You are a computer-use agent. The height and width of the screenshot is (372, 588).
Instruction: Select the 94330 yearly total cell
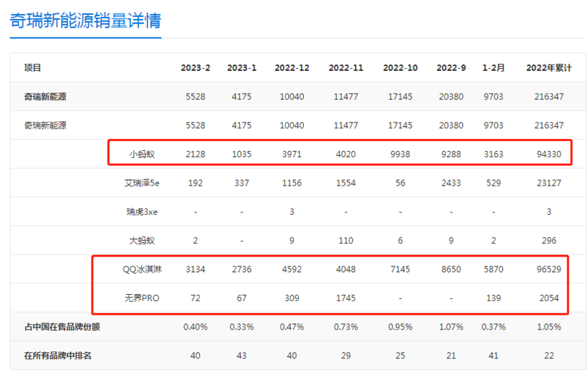549,154
